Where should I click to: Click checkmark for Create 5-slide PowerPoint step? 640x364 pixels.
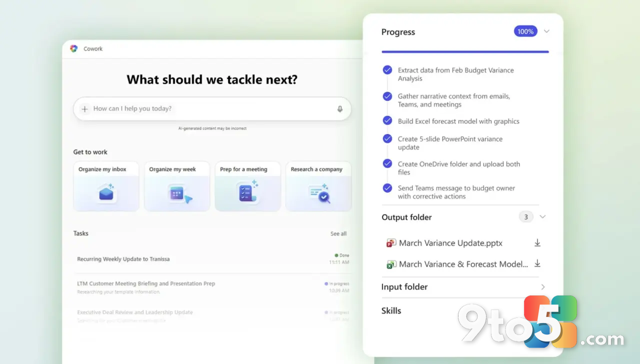point(387,138)
